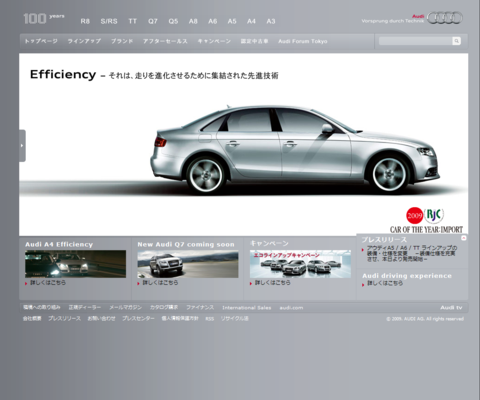Viewport: 480px width, 400px height.
Task: Click 詳しくはこちら under Audi driving experience
Action: [385, 283]
